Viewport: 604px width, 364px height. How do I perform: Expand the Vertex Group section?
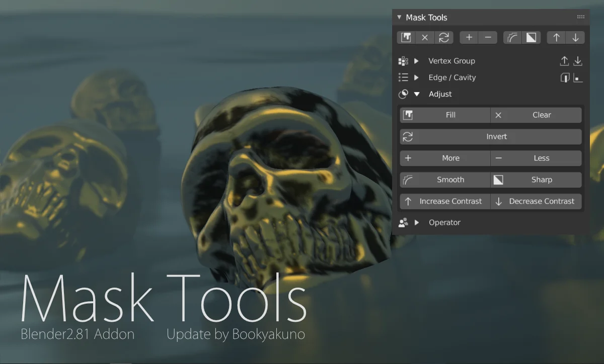click(416, 61)
